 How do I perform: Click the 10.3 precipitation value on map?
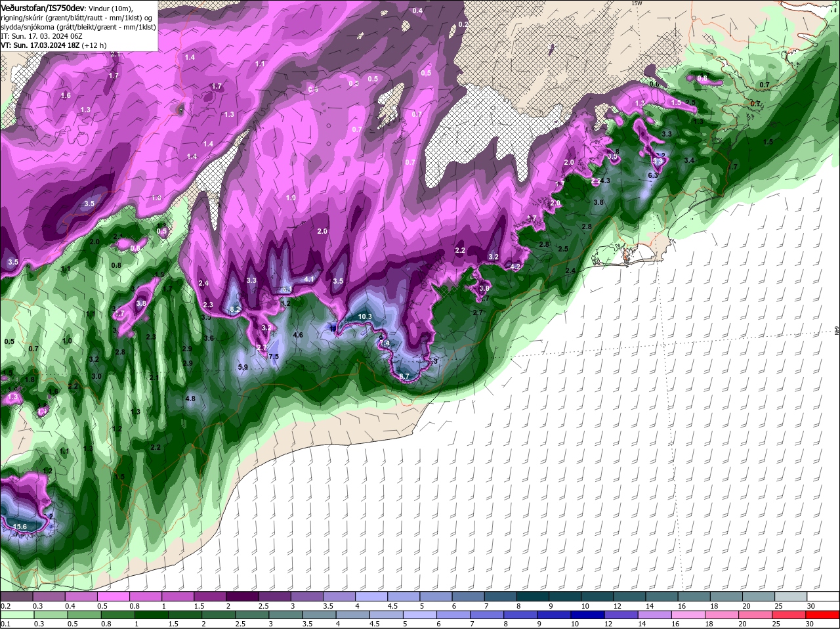pos(366,316)
